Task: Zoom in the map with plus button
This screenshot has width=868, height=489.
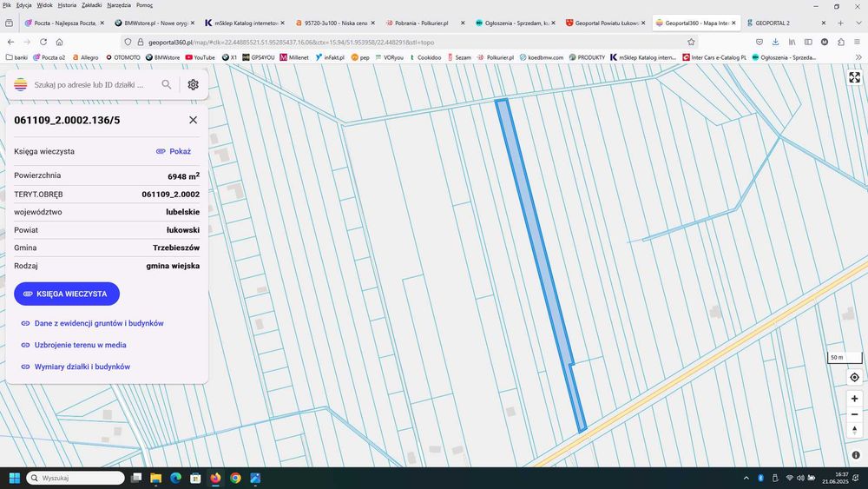Action: pyautogui.click(x=855, y=399)
